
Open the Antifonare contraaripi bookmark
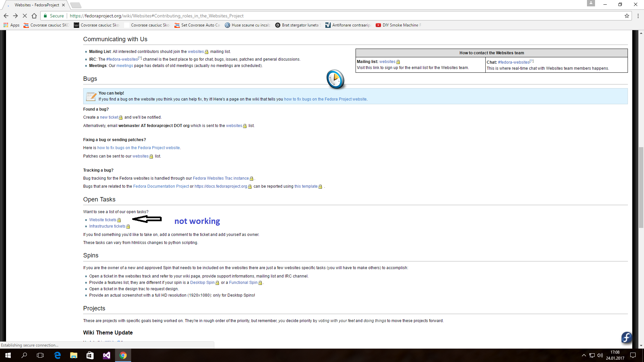(348, 25)
